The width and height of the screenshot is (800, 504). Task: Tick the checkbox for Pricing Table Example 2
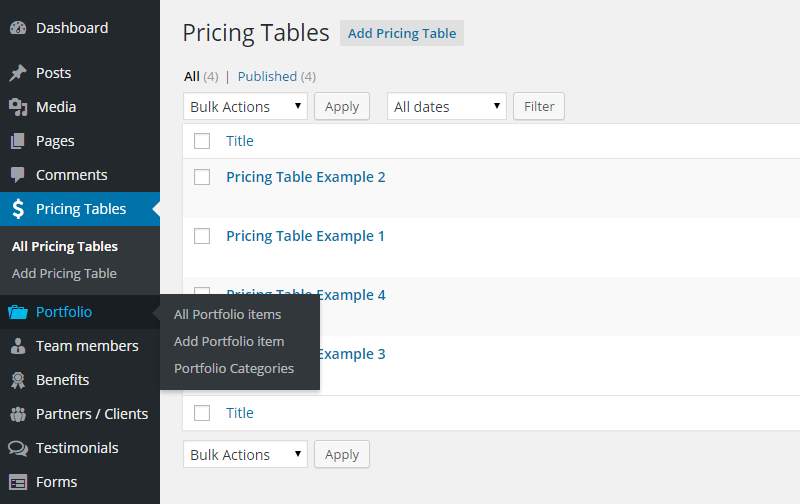pyautogui.click(x=202, y=177)
